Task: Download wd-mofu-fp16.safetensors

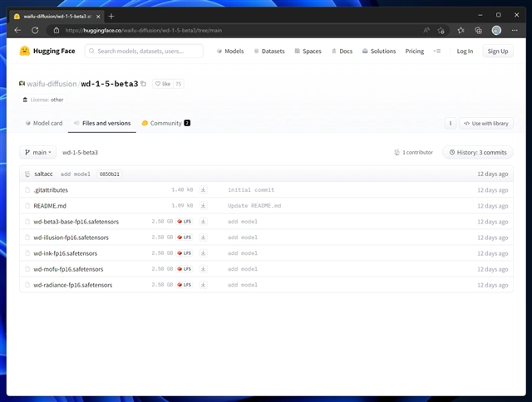Action: [203, 269]
